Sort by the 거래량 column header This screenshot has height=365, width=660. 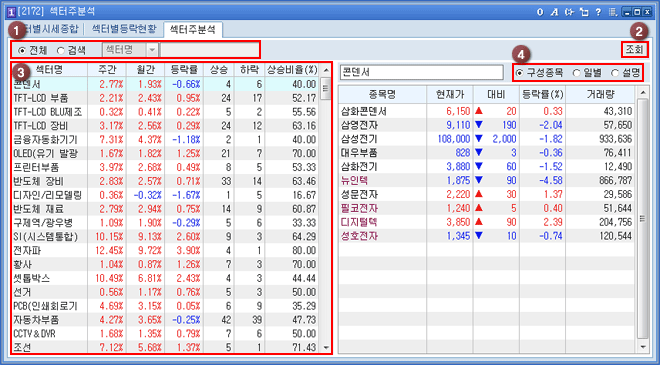coord(599,94)
